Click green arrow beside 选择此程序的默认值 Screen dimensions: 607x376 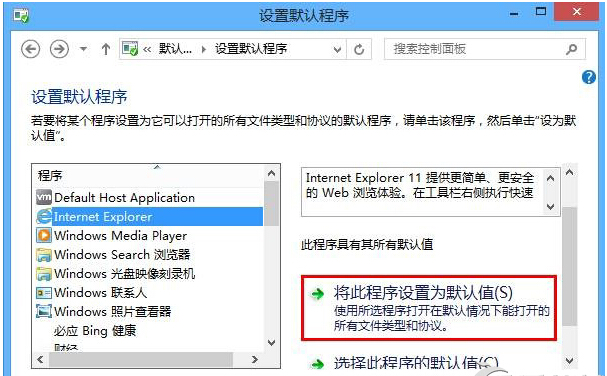[317, 364]
